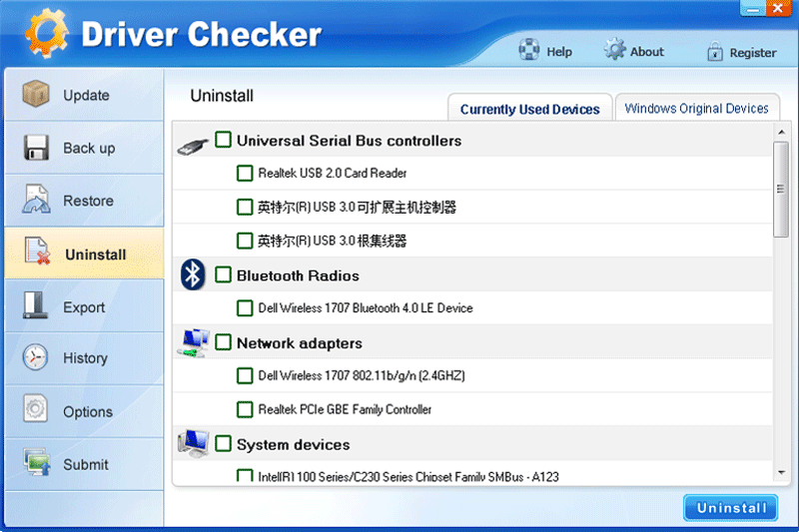Select the Realtek PCIe GBE Family Controller text
799x532 pixels.
(x=345, y=409)
